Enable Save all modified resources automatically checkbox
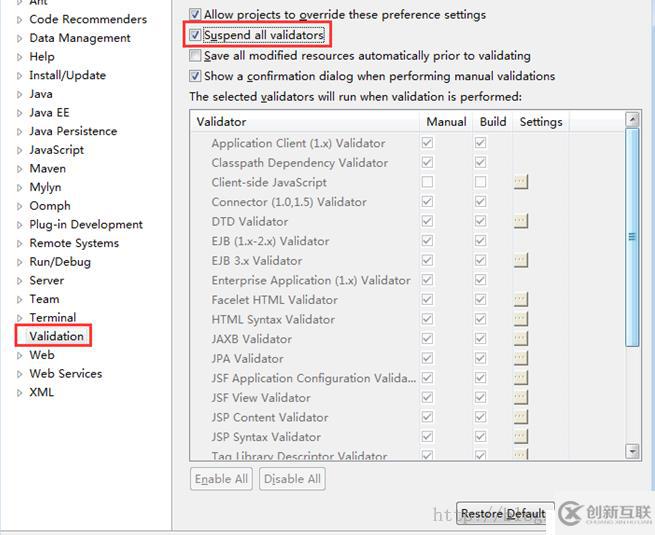Screen dimensions: 655x535 195,55
